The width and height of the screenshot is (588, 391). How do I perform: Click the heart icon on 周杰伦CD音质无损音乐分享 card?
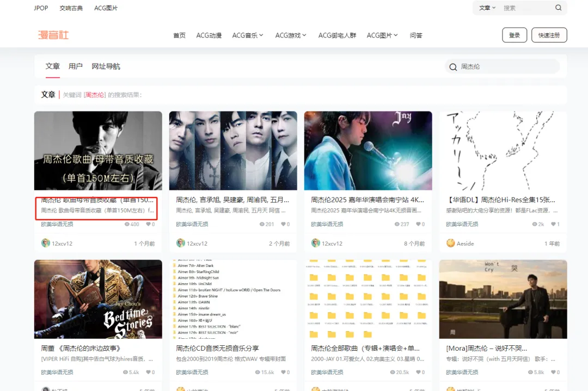click(283, 373)
